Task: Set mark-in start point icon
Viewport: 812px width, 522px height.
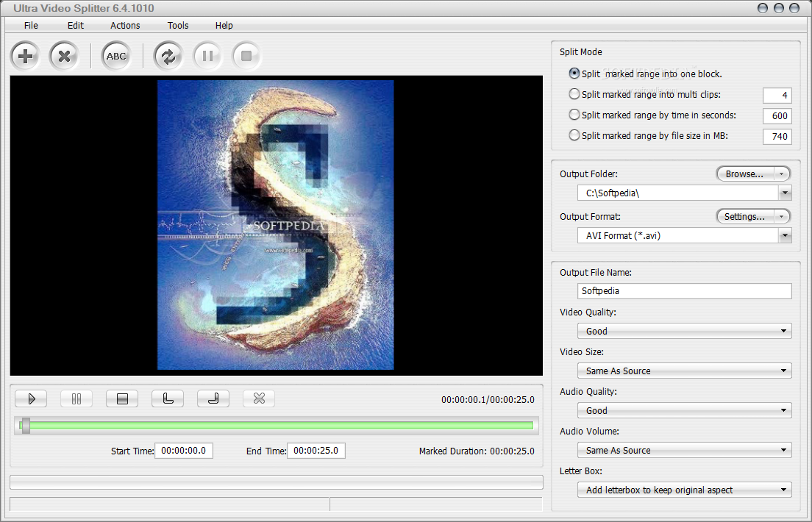Action: click(x=168, y=398)
